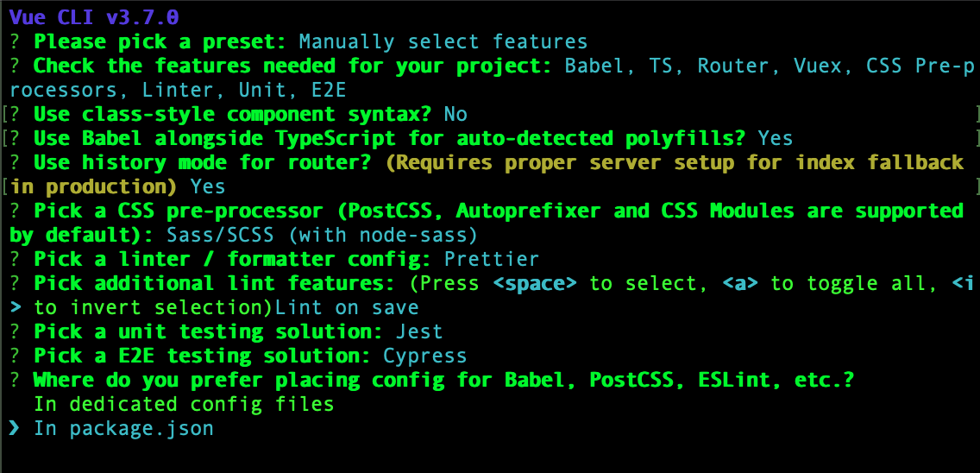Click the ❯ selection pointer arrow
Screen dimensions: 980x473
(x=16, y=429)
